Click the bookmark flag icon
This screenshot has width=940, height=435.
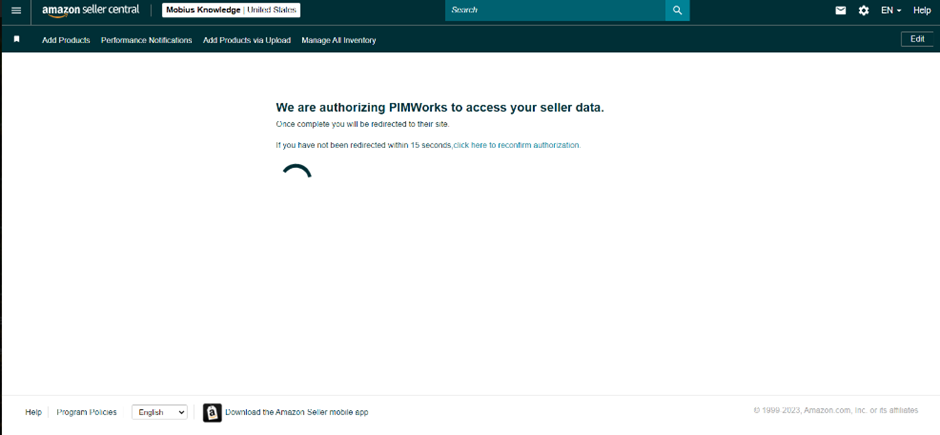[x=17, y=40]
